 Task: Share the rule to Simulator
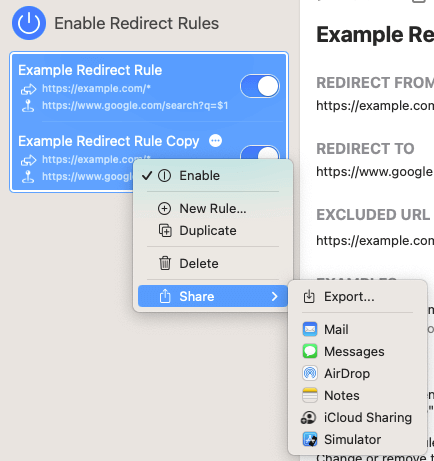[357, 439]
